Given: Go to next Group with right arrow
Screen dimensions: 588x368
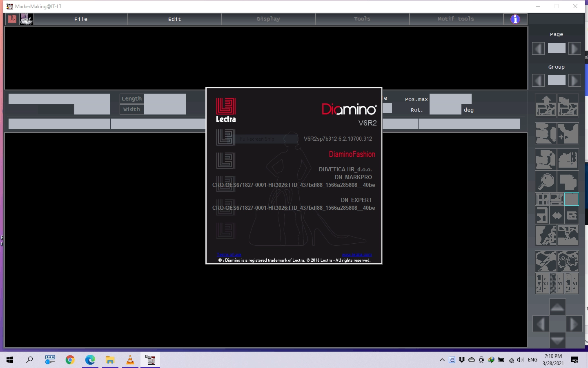Looking at the screenshot, I should [x=575, y=80].
